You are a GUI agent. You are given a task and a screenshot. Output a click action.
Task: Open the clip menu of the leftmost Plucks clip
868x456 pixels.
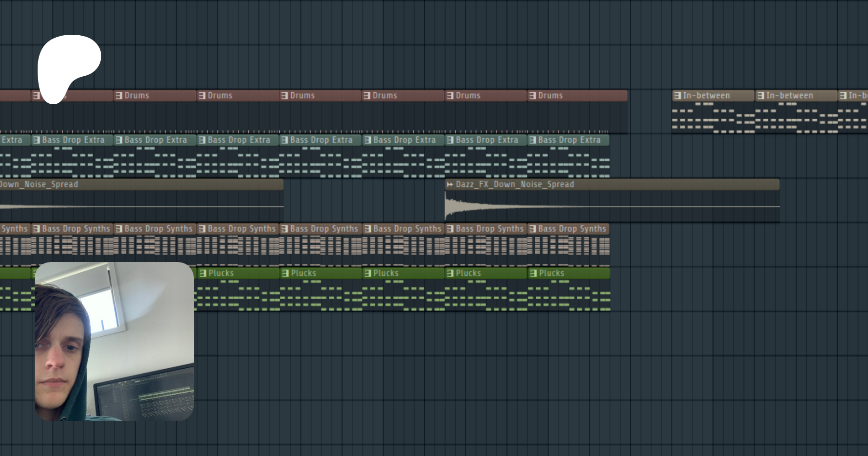click(x=203, y=273)
